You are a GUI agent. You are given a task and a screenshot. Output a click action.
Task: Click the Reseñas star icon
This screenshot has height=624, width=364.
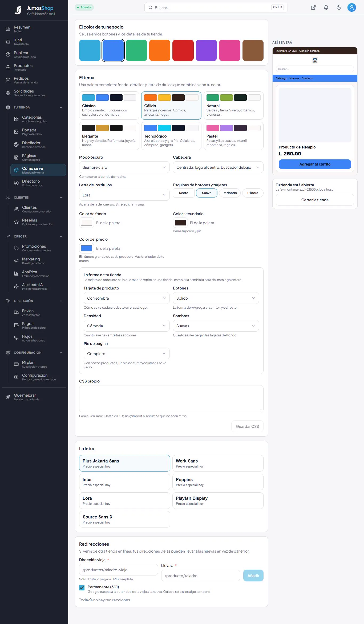tap(16, 222)
